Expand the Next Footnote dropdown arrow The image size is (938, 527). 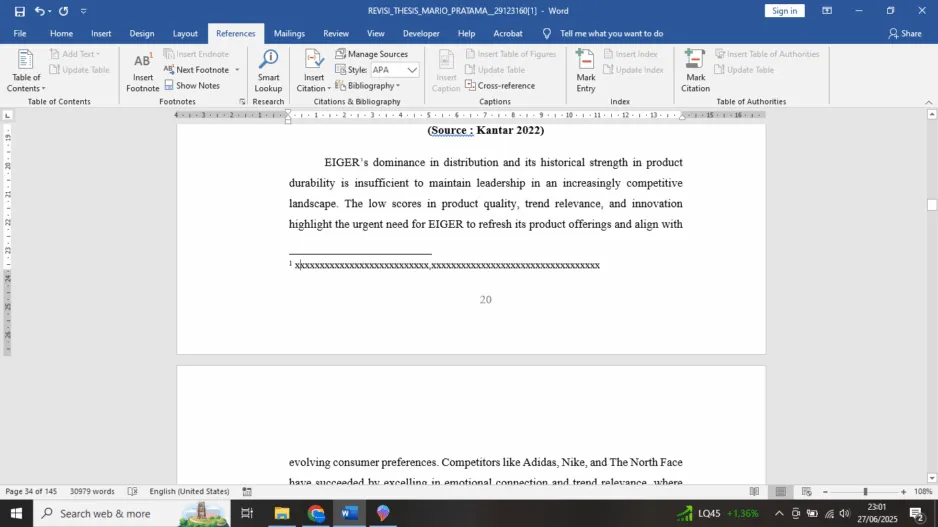(x=237, y=70)
